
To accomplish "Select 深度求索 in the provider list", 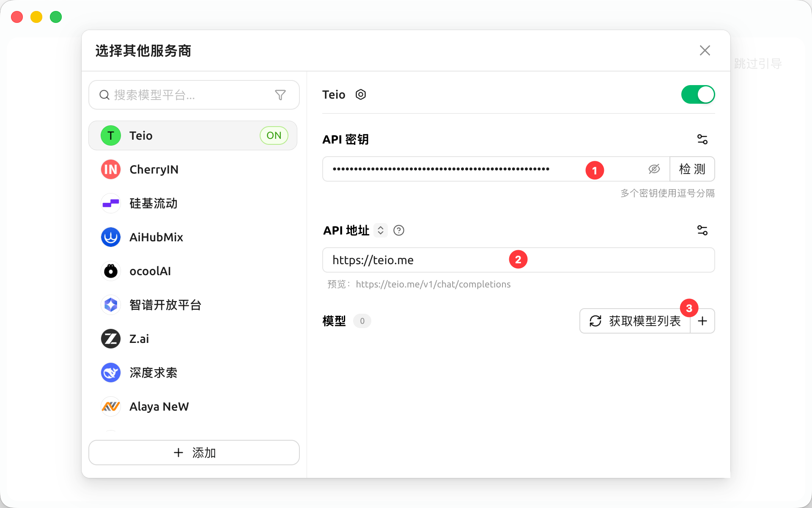I will (x=193, y=373).
